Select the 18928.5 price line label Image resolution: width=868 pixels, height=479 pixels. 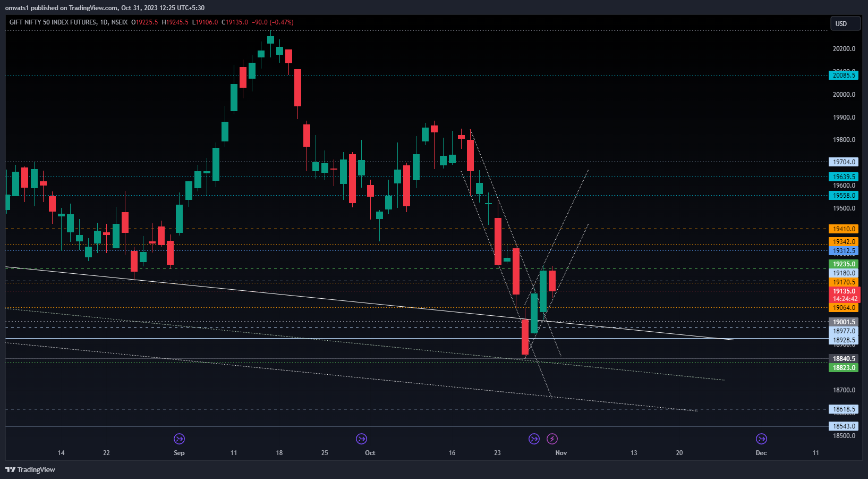pyautogui.click(x=844, y=340)
